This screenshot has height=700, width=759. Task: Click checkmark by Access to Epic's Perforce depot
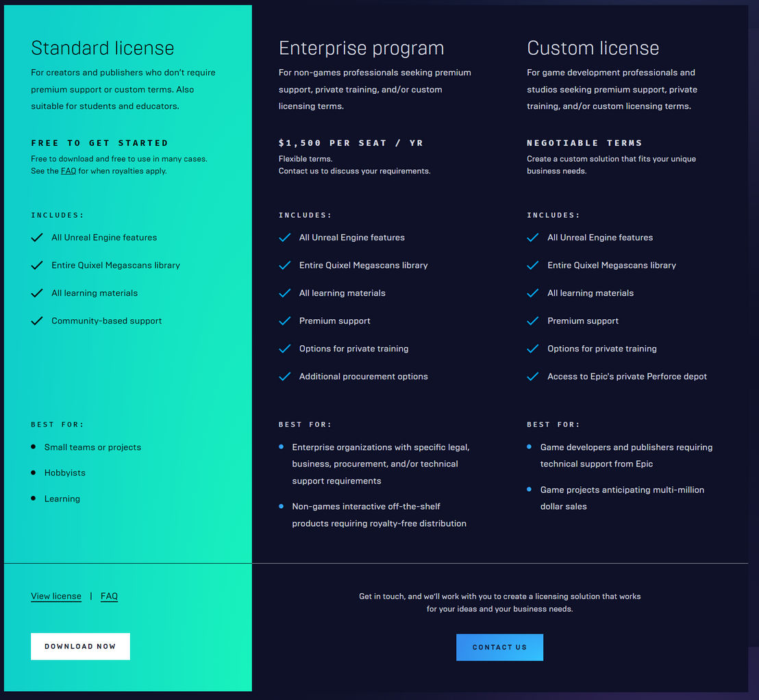(x=532, y=377)
